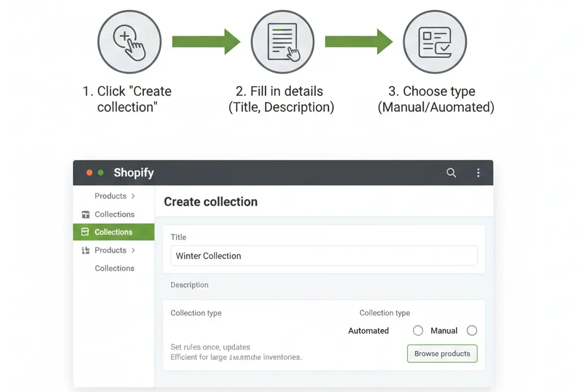
Task: Click the Browse products button
Action: [x=442, y=353]
